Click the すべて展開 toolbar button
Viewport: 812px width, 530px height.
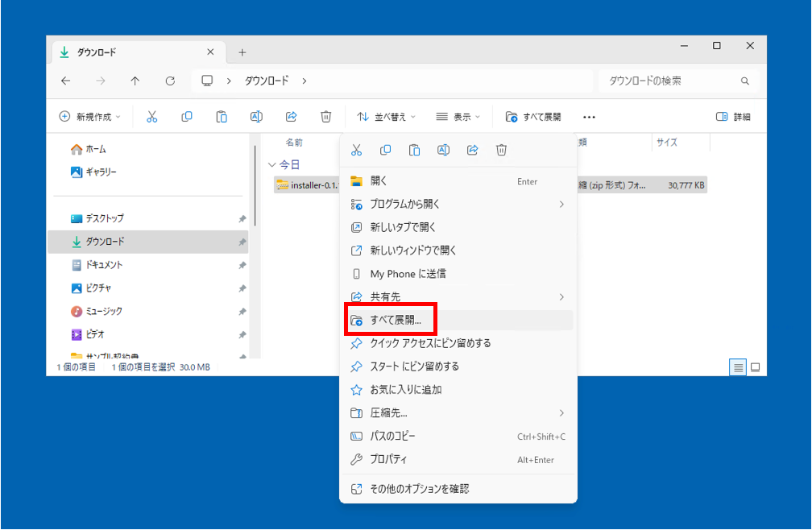coord(533,117)
